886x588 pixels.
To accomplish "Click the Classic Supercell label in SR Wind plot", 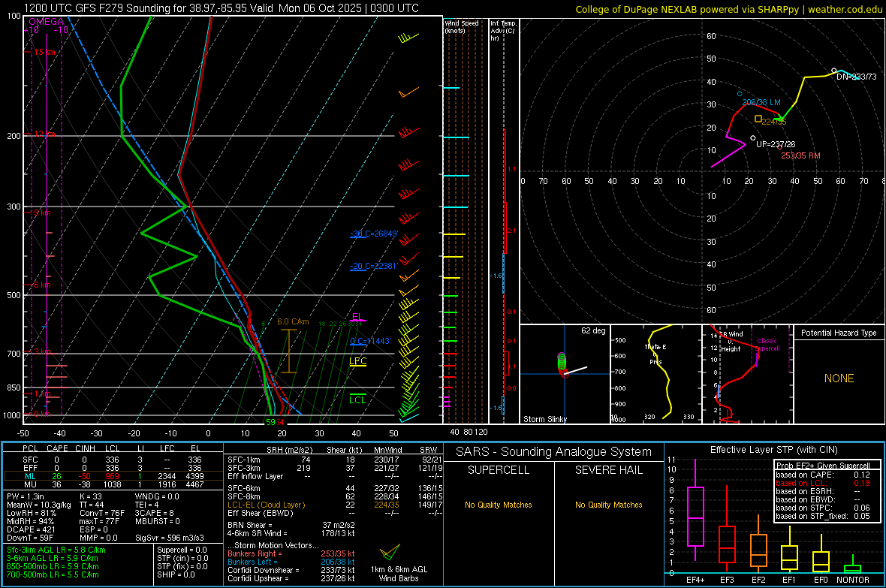I will (x=767, y=345).
